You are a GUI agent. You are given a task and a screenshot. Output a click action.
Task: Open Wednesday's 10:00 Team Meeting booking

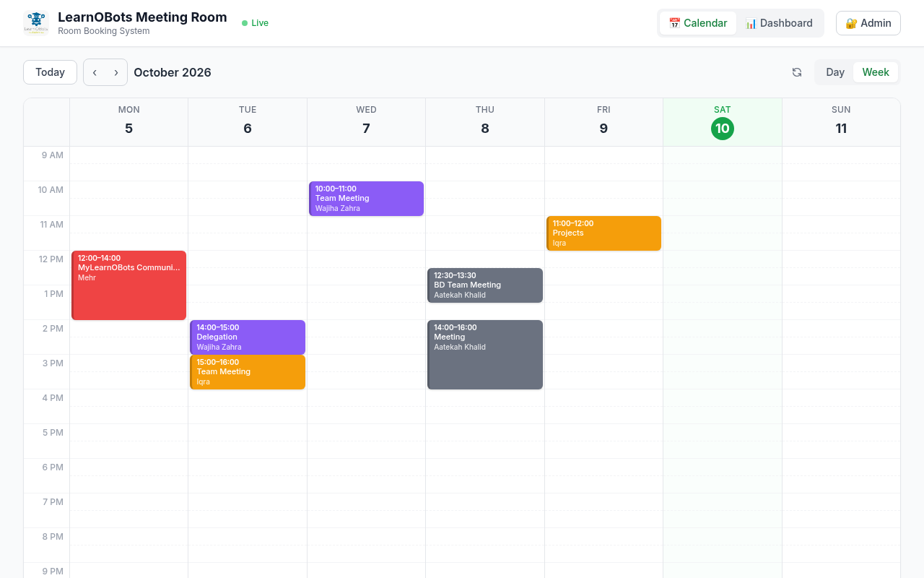point(366,199)
